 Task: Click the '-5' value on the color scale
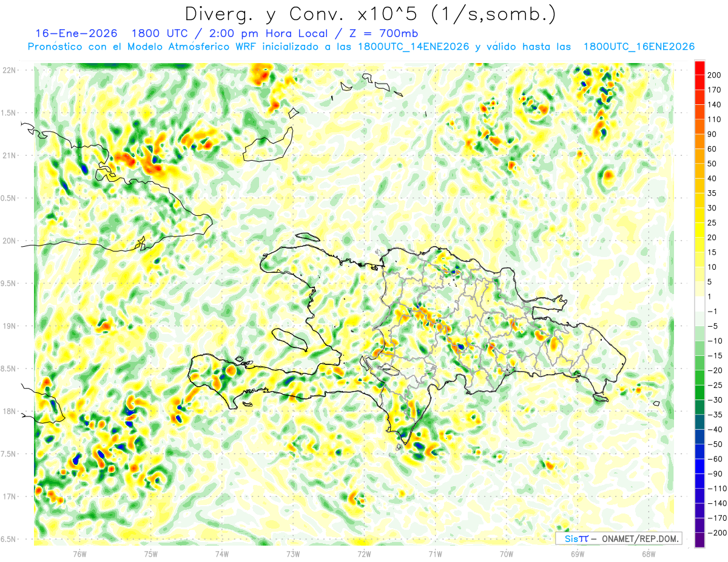click(712, 326)
